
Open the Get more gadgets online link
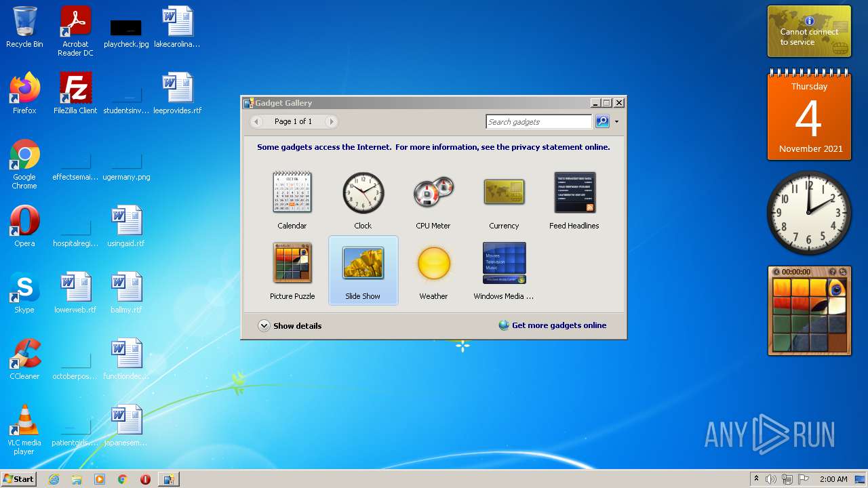point(553,325)
